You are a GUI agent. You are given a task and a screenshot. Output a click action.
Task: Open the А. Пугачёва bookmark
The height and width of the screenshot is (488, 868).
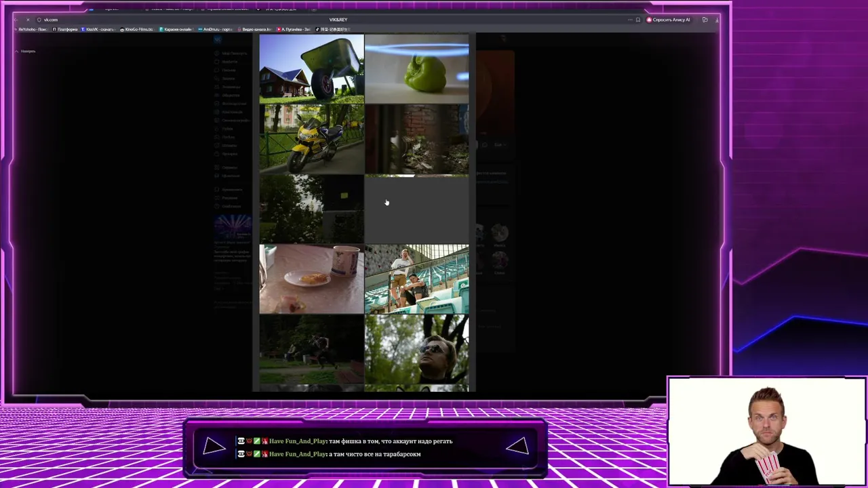point(294,29)
